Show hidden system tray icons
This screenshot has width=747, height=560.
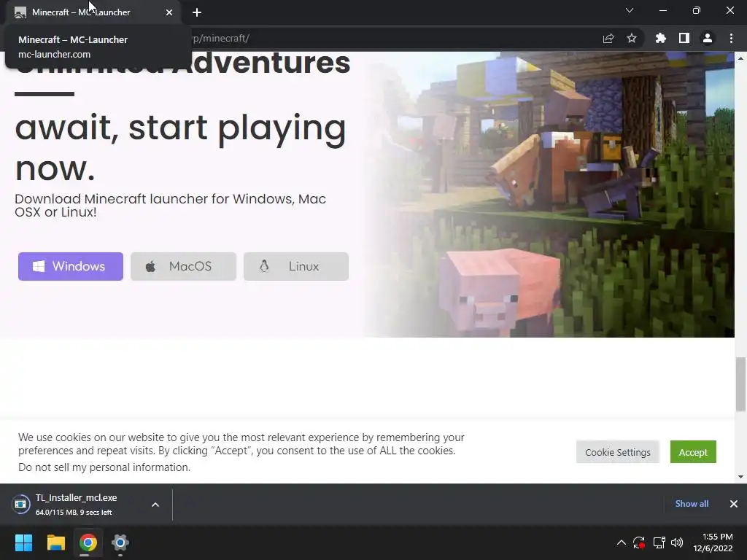click(x=622, y=542)
